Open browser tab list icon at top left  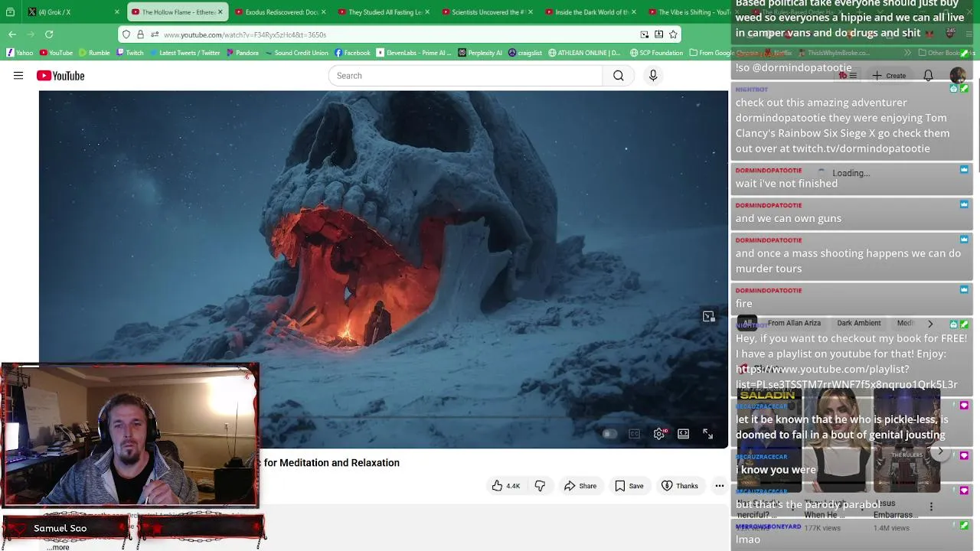(10, 12)
